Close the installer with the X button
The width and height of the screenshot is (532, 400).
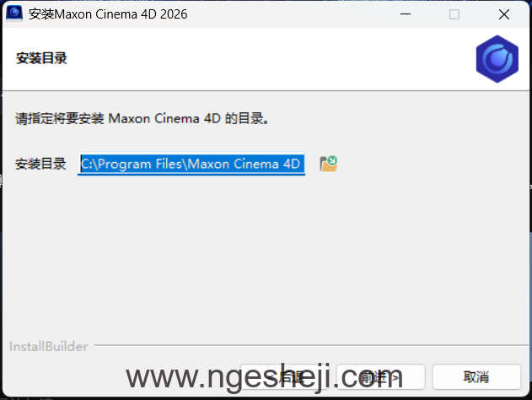pos(504,14)
